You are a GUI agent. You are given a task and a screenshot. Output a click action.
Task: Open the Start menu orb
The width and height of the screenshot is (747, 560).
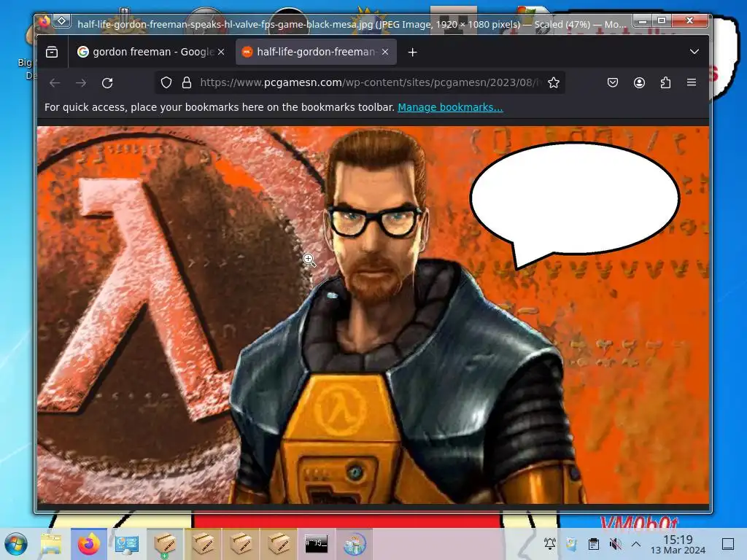[16, 544]
